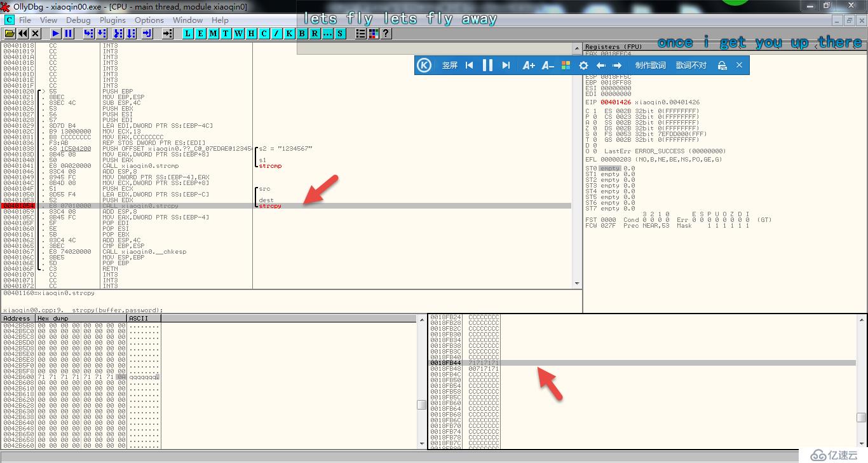The width and height of the screenshot is (868, 463).
Task: Show Patches window with slash button
Action: (277, 33)
